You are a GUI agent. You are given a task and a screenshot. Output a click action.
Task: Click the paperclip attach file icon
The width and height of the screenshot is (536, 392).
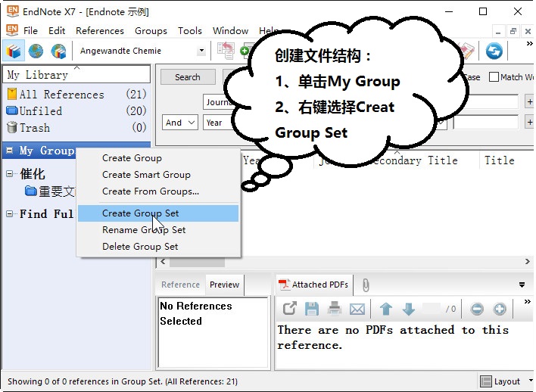(366, 285)
